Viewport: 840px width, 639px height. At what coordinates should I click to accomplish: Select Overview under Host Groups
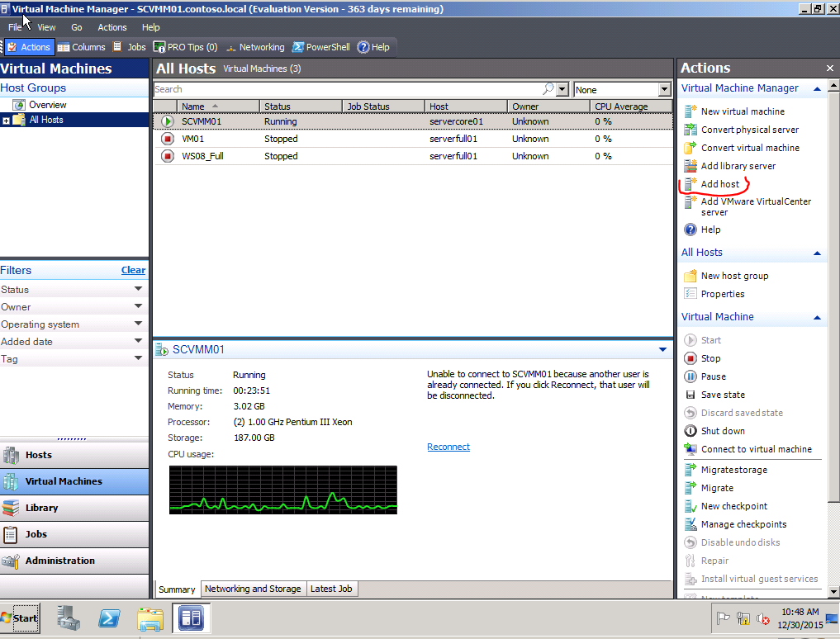click(47, 105)
